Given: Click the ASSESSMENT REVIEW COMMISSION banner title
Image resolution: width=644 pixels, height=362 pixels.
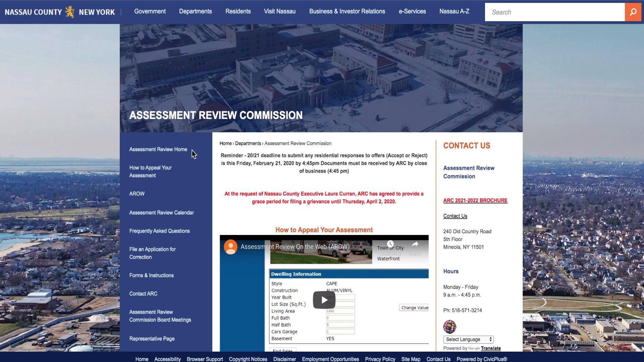Looking at the screenshot, I should click(x=216, y=115).
